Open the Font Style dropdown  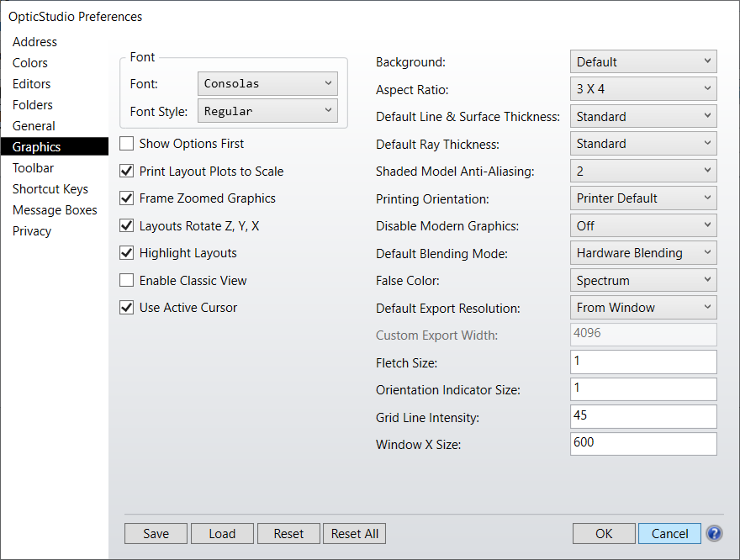tap(267, 111)
